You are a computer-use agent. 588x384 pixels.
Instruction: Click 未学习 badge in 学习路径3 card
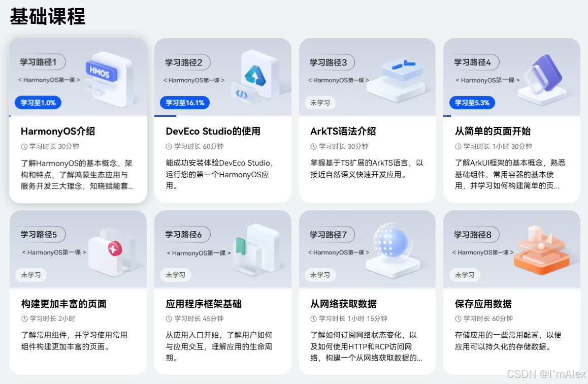point(320,103)
